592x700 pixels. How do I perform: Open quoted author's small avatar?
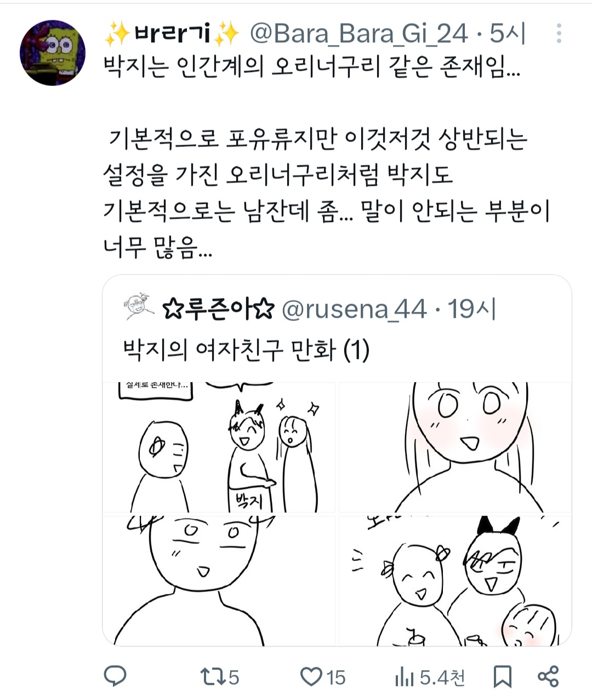(138, 307)
